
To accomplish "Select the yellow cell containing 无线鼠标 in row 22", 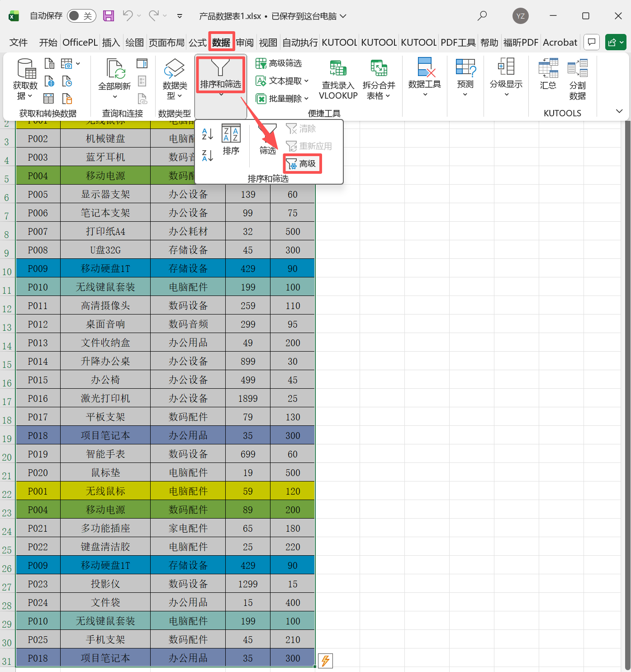I will (x=105, y=491).
